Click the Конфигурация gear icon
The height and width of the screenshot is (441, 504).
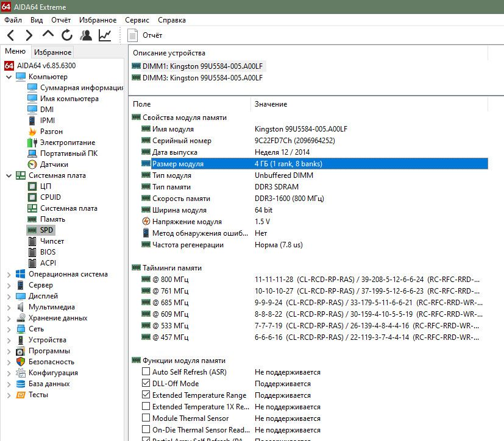coord(21,373)
